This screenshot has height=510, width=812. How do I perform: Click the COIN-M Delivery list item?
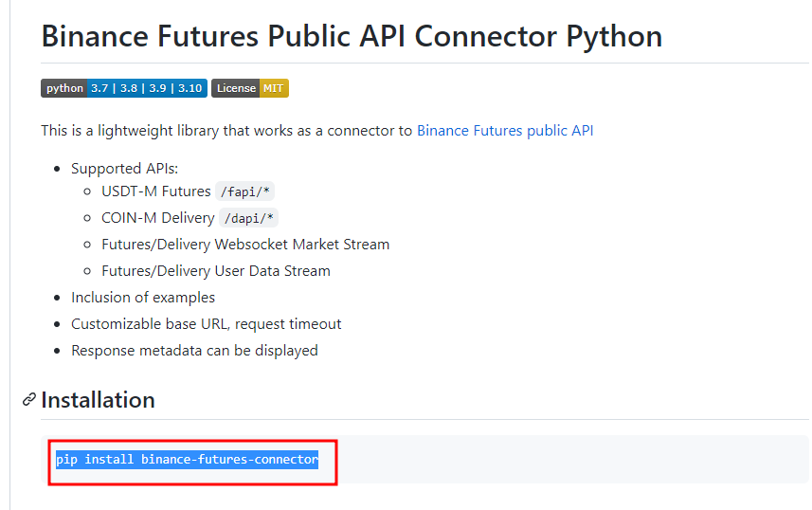click(x=158, y=218)
